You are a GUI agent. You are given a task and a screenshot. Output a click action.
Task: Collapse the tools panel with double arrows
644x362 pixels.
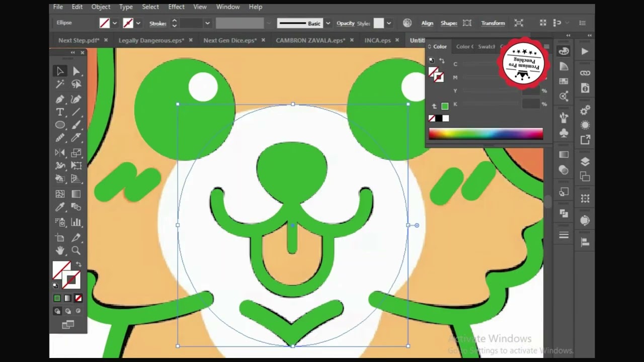pyautogui.click(x=73, y=52)
